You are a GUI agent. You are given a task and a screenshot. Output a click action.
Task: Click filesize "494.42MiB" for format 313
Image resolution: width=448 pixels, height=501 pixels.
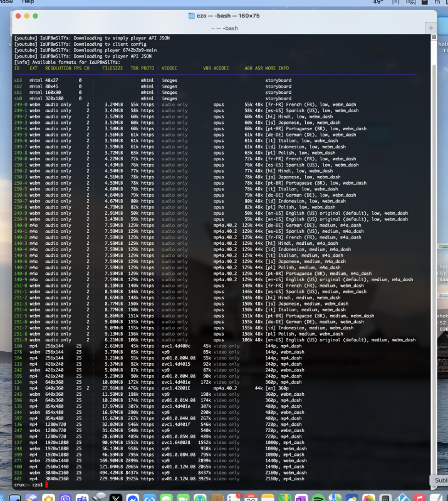point(112,473)
